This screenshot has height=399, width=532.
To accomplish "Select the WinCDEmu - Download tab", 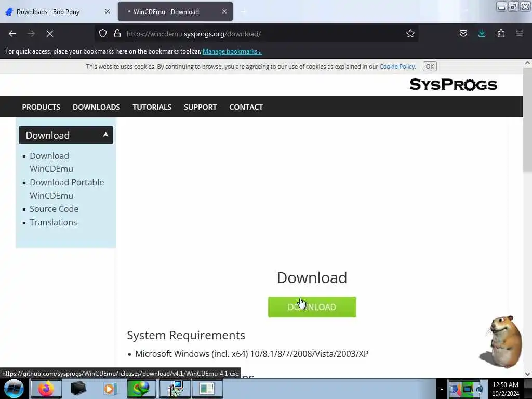I will coord(175,12).
